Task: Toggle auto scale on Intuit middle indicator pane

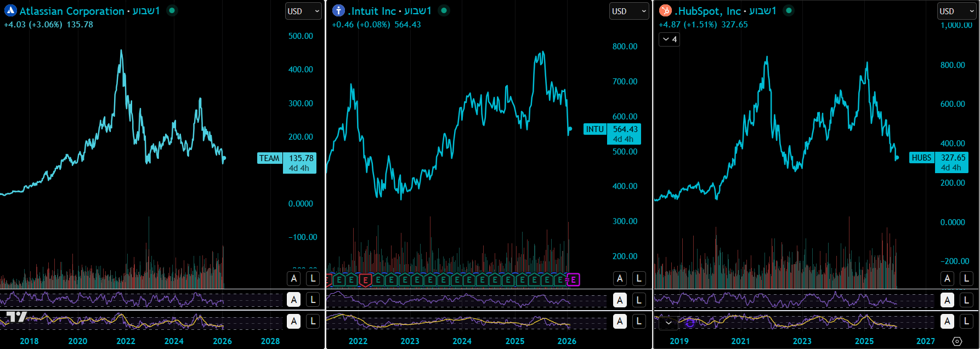Action: coord(620,300)
